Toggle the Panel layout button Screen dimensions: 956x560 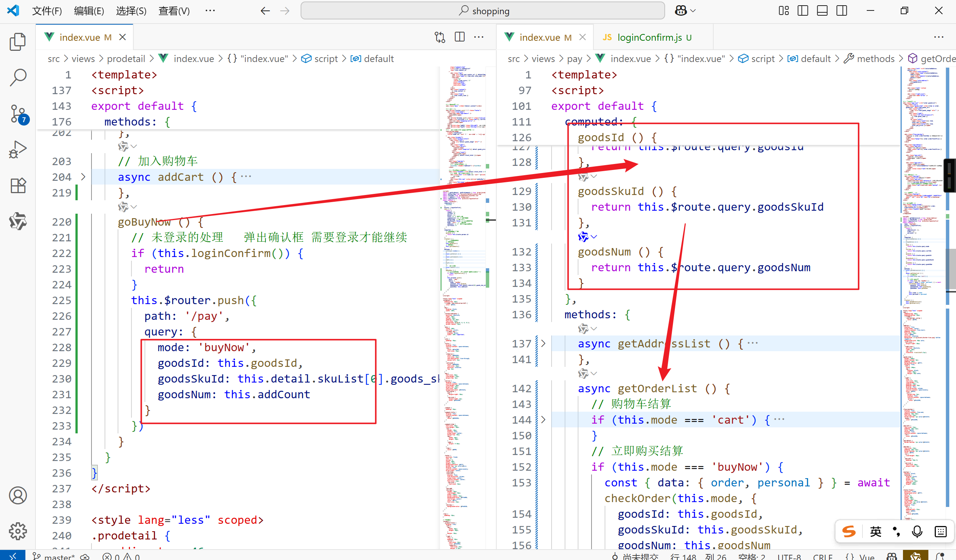pyautogui.click(x=822, y=10)
